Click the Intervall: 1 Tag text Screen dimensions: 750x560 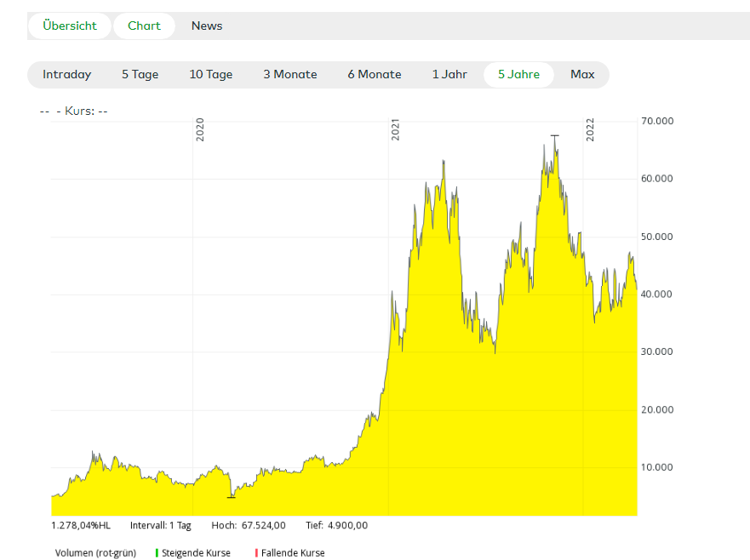click(161, 525)
